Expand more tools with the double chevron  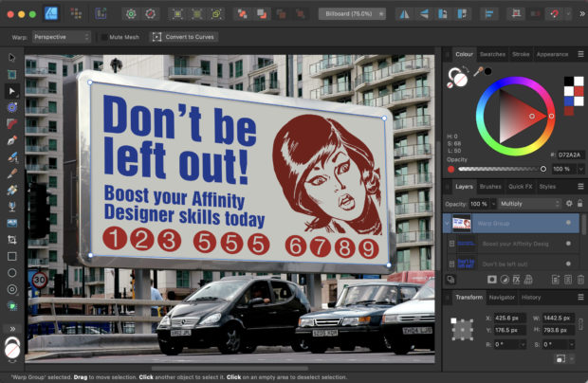coord(12,329)
